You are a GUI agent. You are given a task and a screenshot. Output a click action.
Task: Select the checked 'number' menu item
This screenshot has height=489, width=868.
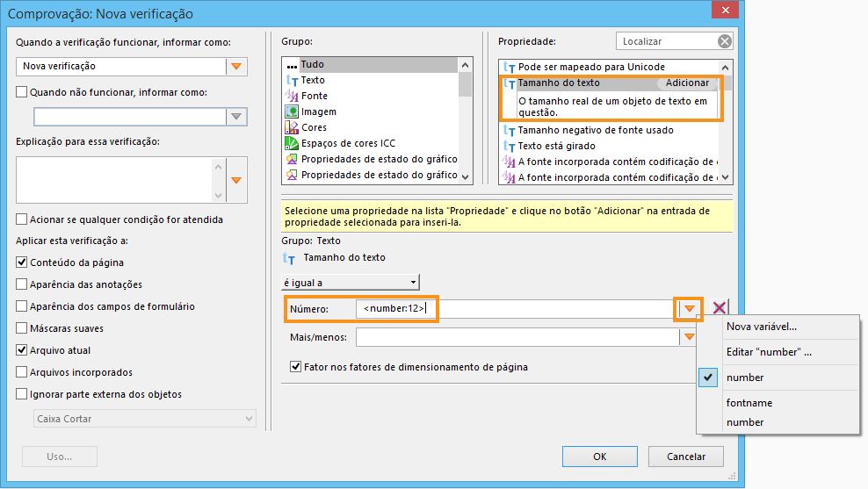tap(778, 378)
